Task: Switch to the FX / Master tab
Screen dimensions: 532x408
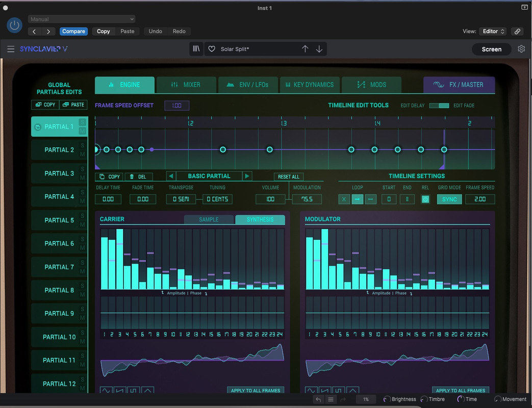Action: 459,85
